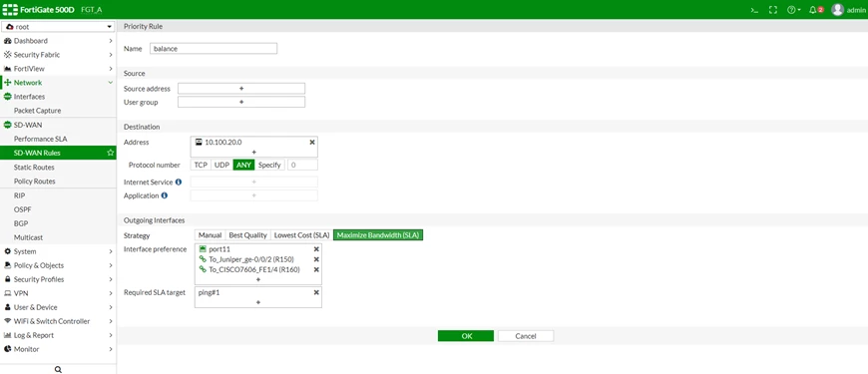
Task: Choose Lowest Cost (SLA) strategy
Action: pos(301,235)
